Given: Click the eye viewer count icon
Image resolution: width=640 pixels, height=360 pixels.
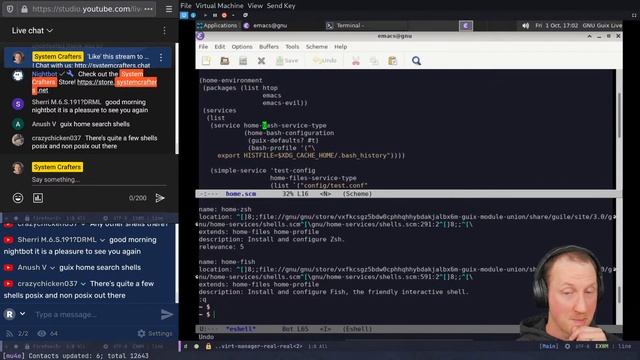Looking at the screenshot, I should click(x=42, y=333).
